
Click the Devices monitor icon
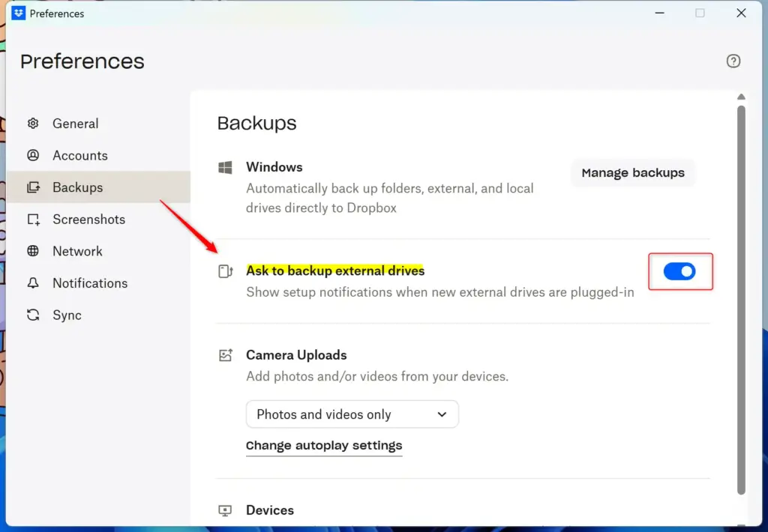coord(225,510)
